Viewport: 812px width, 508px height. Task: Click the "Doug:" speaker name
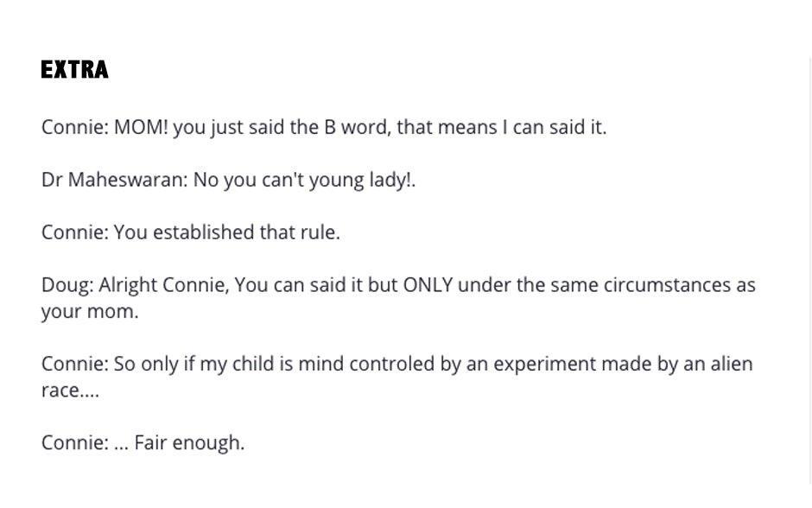pos(67,286)
